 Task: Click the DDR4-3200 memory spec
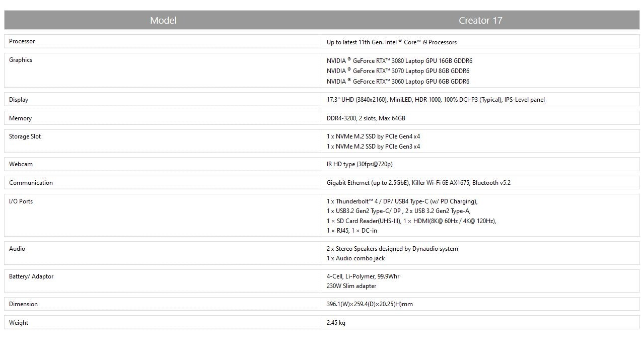366,118
